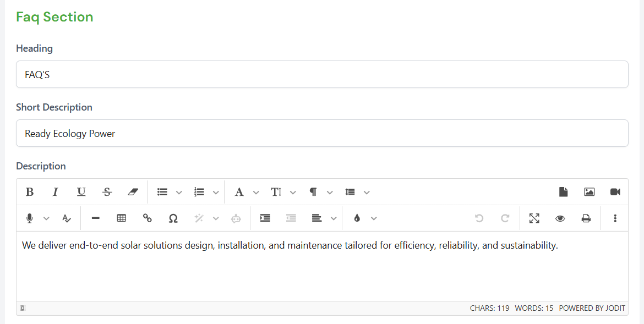Apply bold formatting in Description editor

pyautogui.click(x=30, y=192)
